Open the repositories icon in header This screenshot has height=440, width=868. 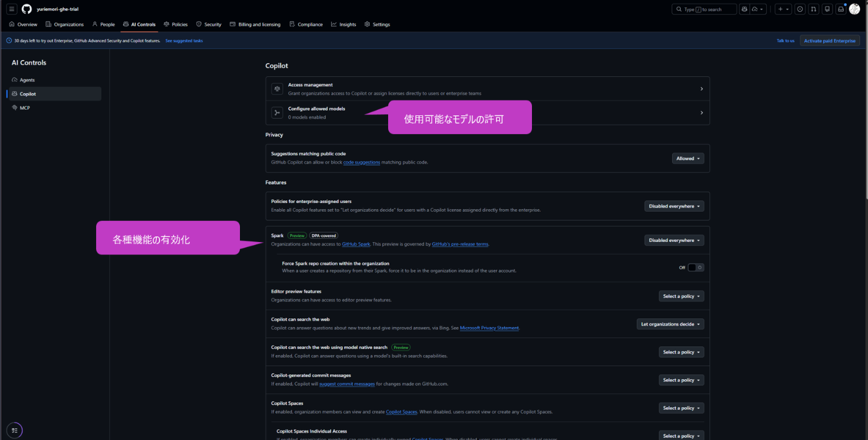(827, 9)
